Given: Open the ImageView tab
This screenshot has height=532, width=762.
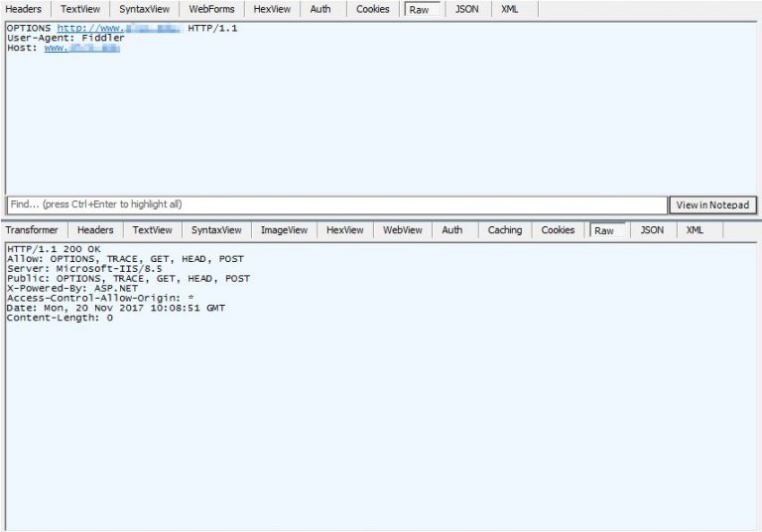Looking at the screenshot, I should [284, 230].
